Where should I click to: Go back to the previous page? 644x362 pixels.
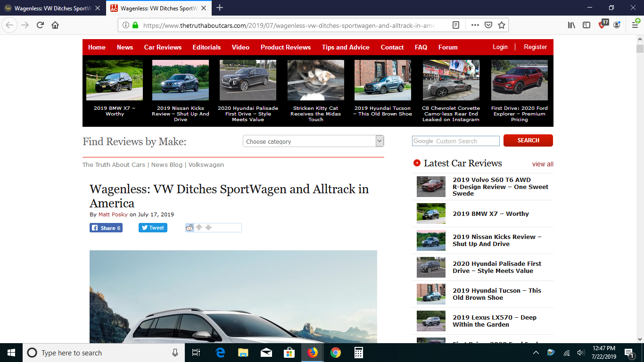9,25
